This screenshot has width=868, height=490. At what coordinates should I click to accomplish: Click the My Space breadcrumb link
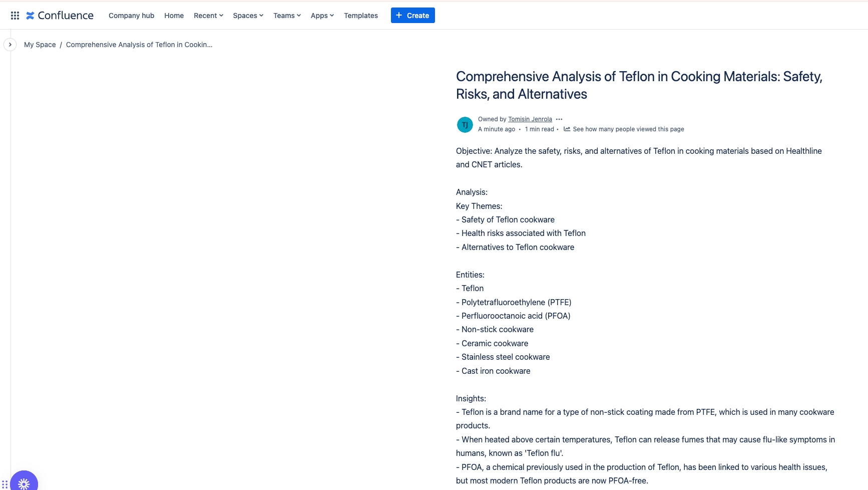40,45
